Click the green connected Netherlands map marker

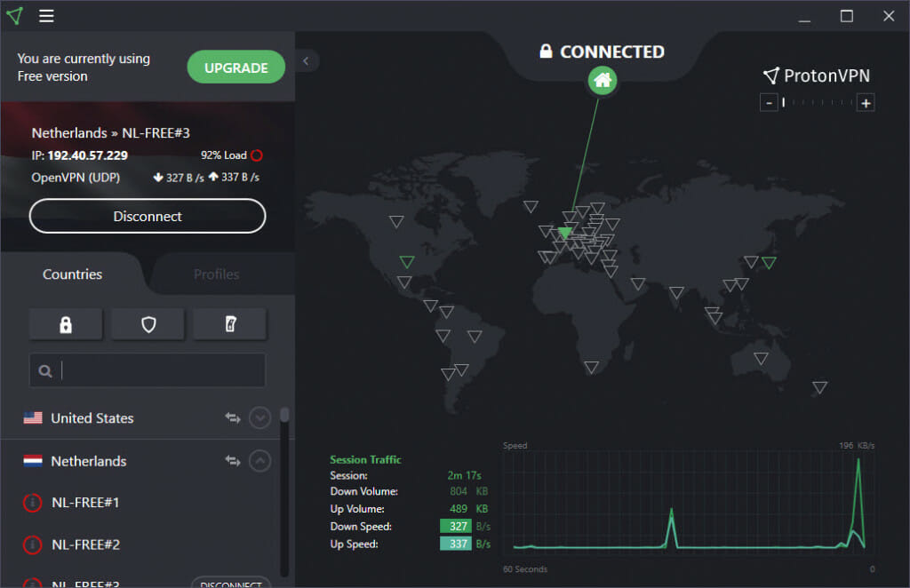[564, 233]
